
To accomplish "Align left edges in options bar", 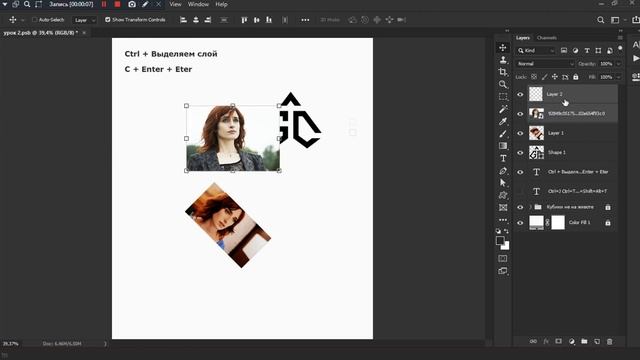I will [x=183, y=20].
